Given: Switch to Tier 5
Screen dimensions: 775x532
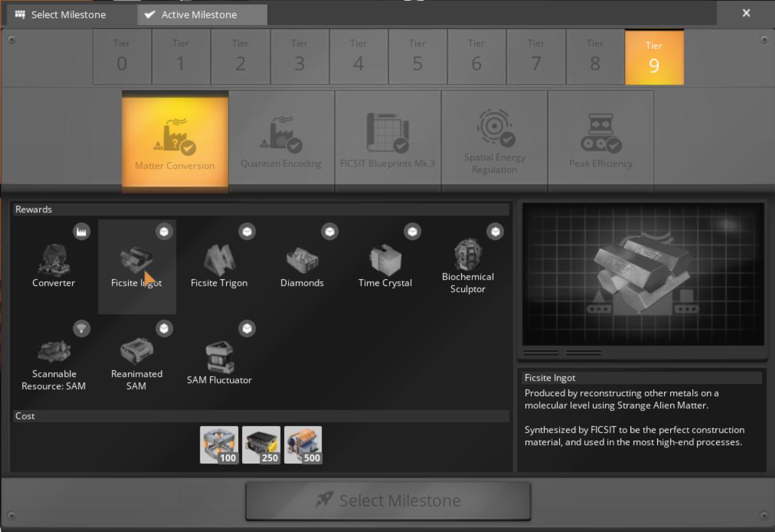Looking at the screenshot, I should pyautogui.click(x=417, y=57).
